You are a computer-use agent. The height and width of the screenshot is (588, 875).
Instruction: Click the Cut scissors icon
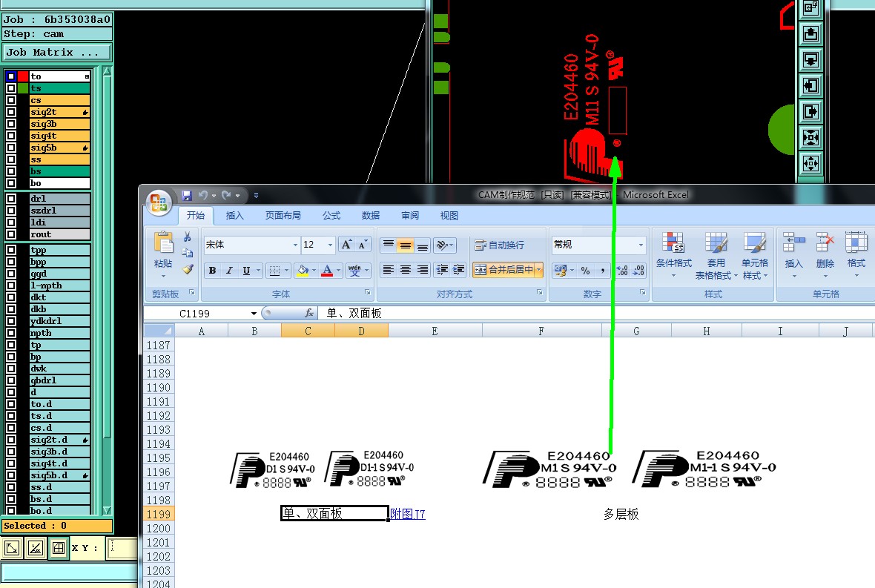coord(188,237)
